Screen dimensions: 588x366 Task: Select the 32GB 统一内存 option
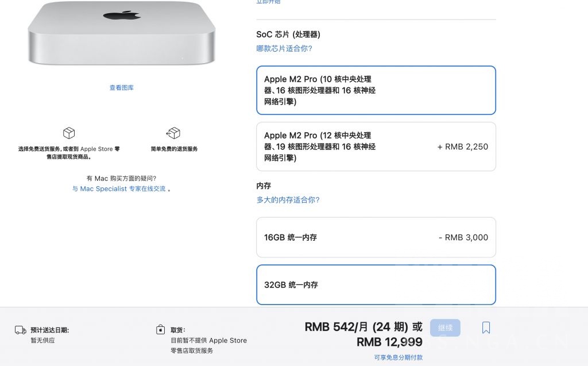point(376,284)
